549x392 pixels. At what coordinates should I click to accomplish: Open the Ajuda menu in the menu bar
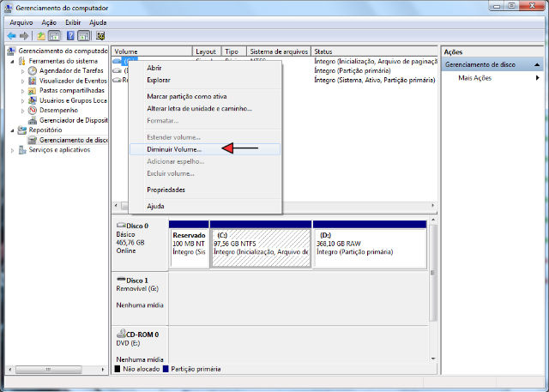[98, 22]
